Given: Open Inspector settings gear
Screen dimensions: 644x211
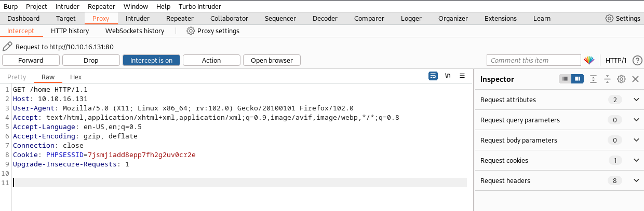Looking at the screenshot, I should (621, 79).
